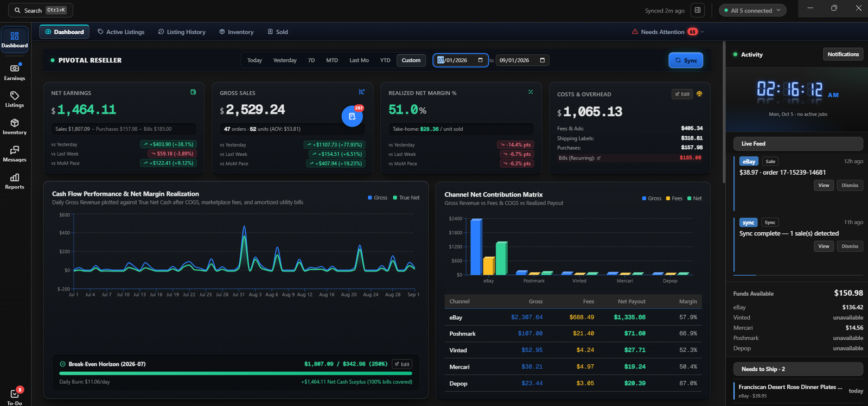The width and height of the screenshot is (868, 406).
Task: Open the To-Do list in the sidebar
Action: (15, 396)
